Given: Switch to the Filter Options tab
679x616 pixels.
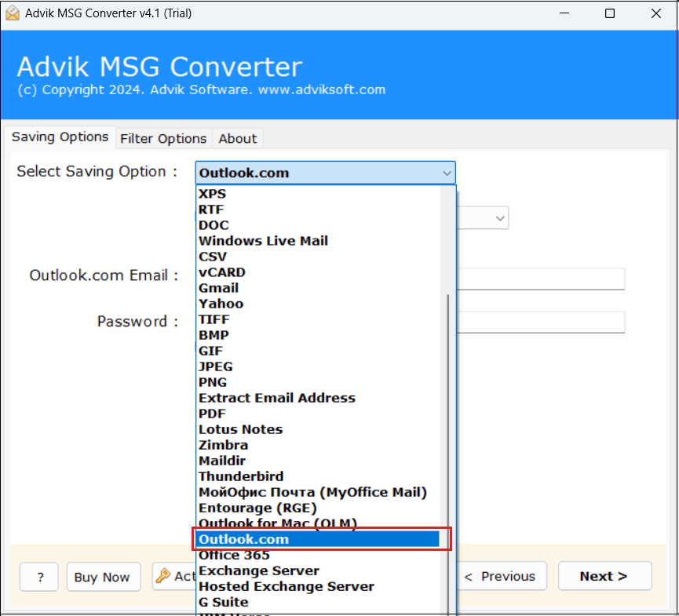Looking at the screenshot, I should point(163,138).
